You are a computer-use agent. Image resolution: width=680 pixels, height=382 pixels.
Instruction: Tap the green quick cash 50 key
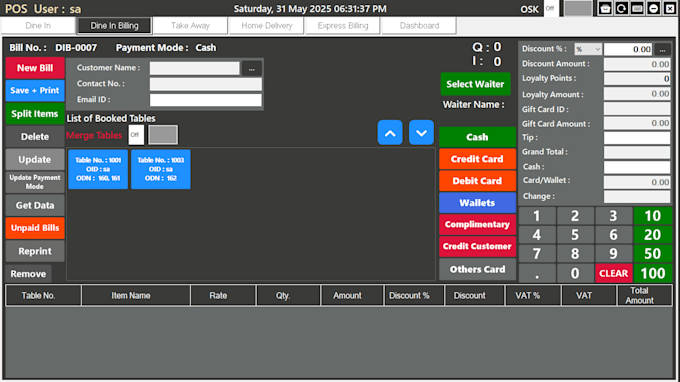tap(653, 254)
